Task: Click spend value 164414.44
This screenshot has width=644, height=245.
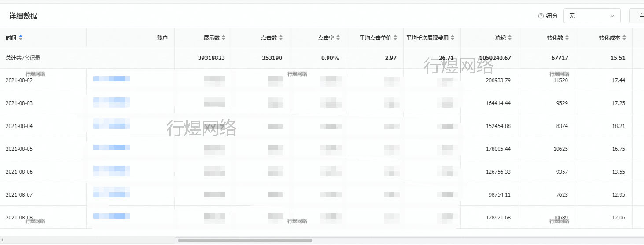Action: point(498,103)
